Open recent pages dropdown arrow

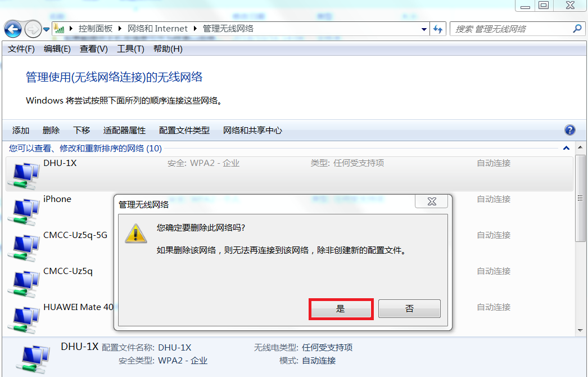pyautogui.click(x=47, y=29)
